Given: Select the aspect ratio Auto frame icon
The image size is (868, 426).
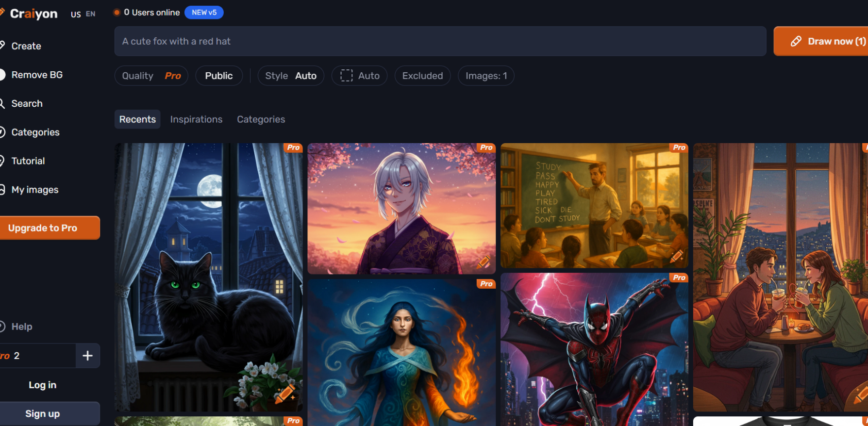Looking at the screenshot, I should [x=346, y=76].
